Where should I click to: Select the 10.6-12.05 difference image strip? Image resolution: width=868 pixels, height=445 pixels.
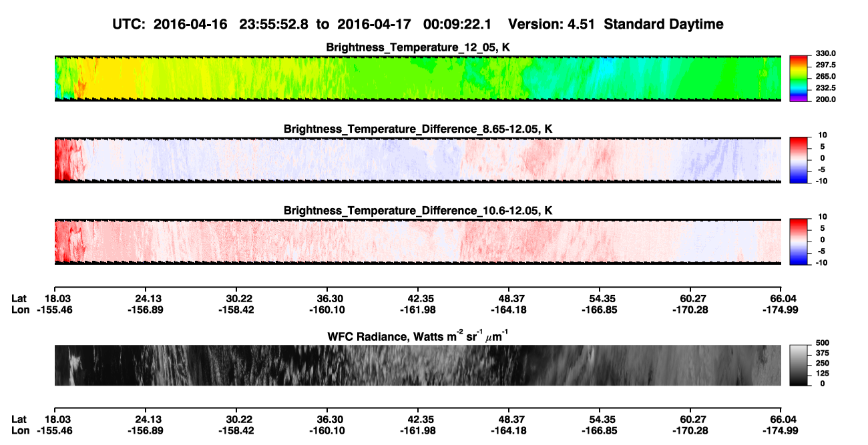point(417,242)
